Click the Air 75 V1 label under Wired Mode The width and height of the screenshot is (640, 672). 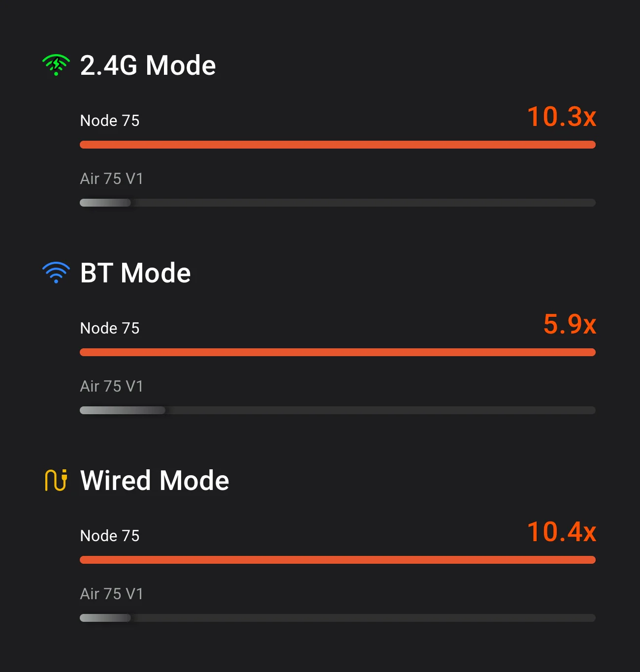[x=112, y=594]
